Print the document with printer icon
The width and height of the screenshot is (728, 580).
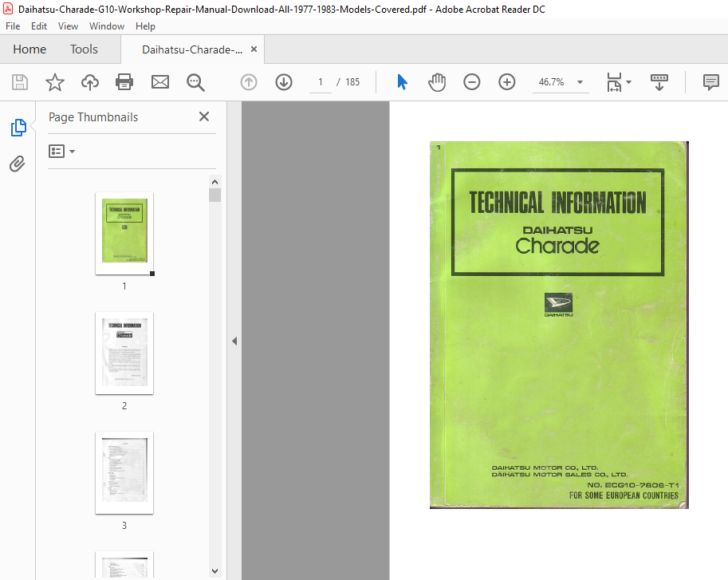124,82
